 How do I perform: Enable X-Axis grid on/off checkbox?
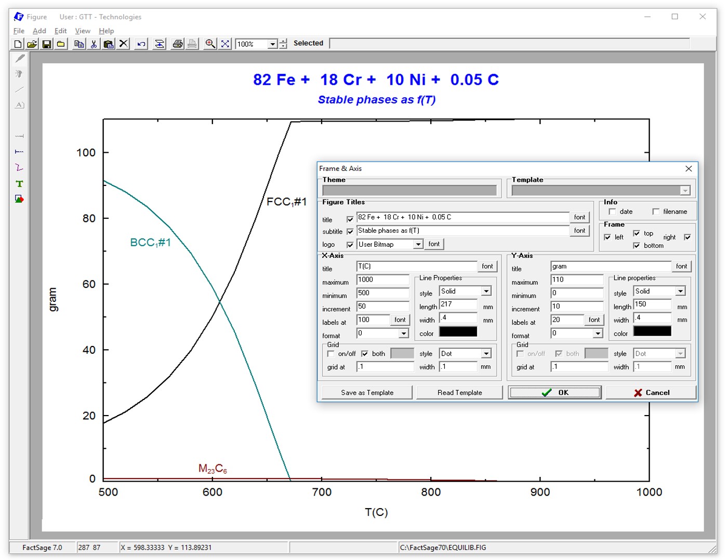pyautogui.click(x=331, y=354)
